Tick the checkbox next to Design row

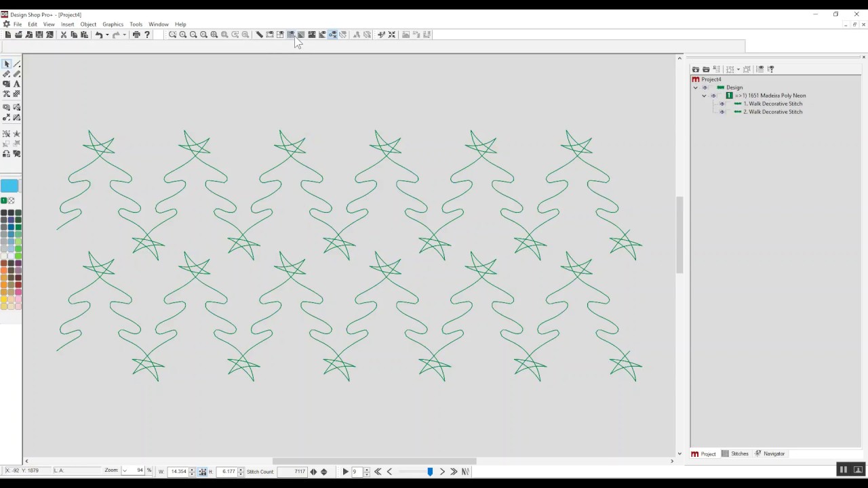(711, 87)
